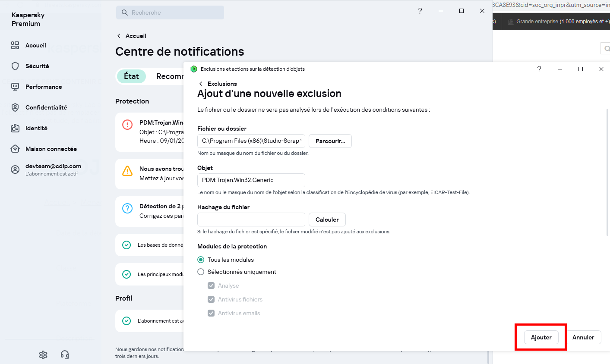Click the magnifier icon in Recherche field
The image size is (610, 364).
(x=125, y=13)
